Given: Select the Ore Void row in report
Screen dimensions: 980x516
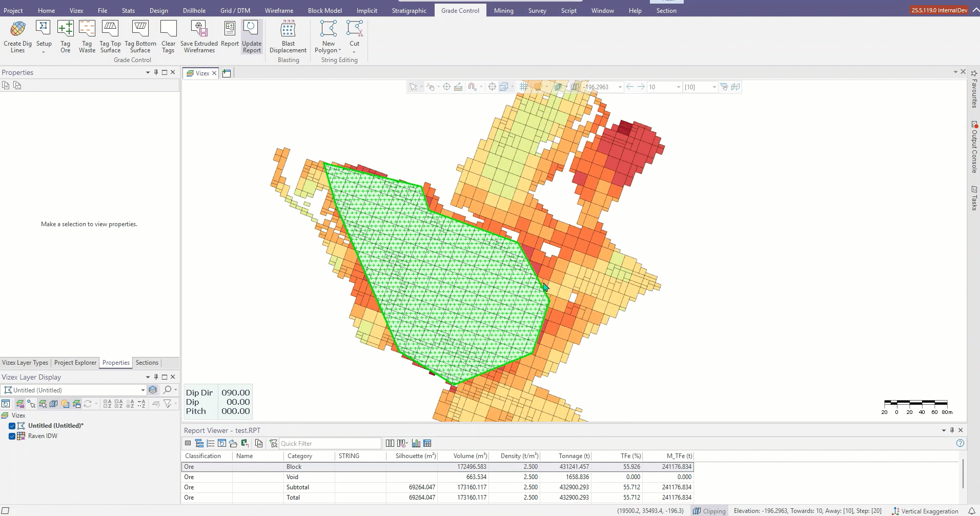Looking at the screenshot, I should click(x=437, y=477).
